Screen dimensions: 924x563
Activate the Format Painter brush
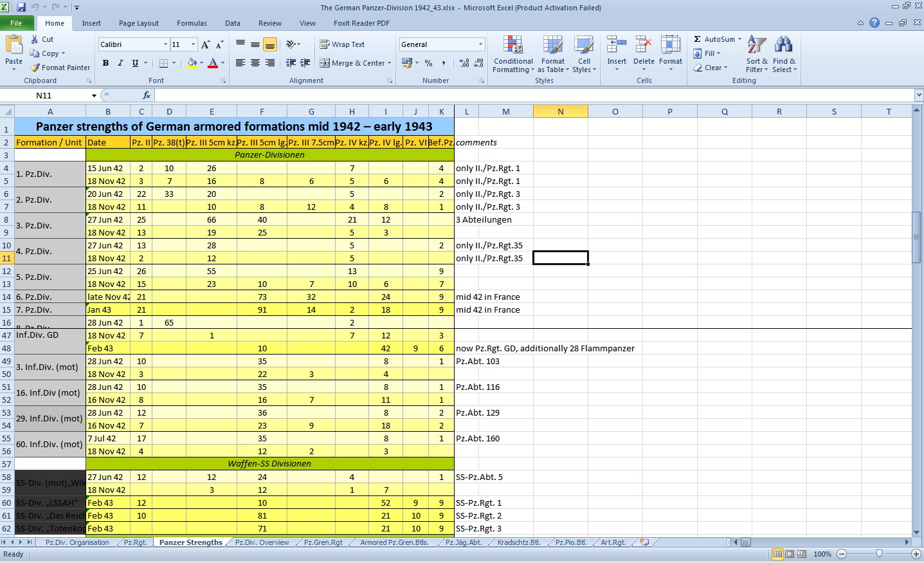35,68
